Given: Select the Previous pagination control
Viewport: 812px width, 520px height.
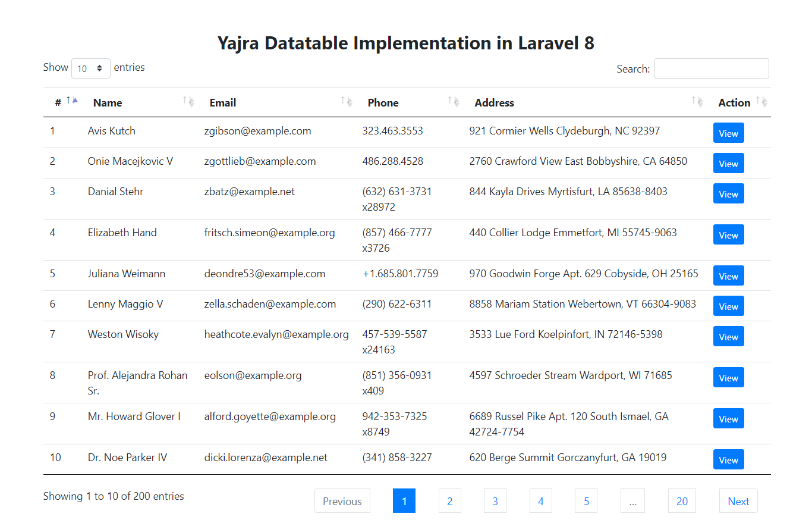Looking at the screenshot, I should (342, 500).
